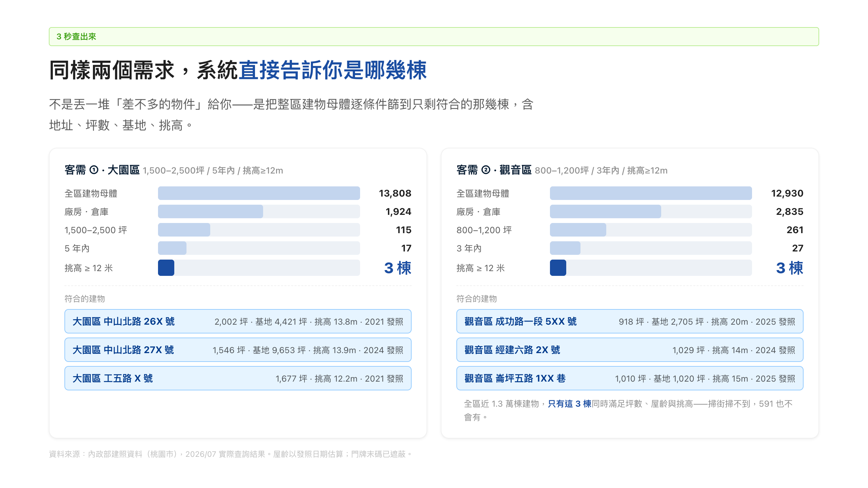This screenshot has height=488, width=868.
Task: Click the footer source note '資料來源：內政部建照資料'
Action: coord(96,454)
